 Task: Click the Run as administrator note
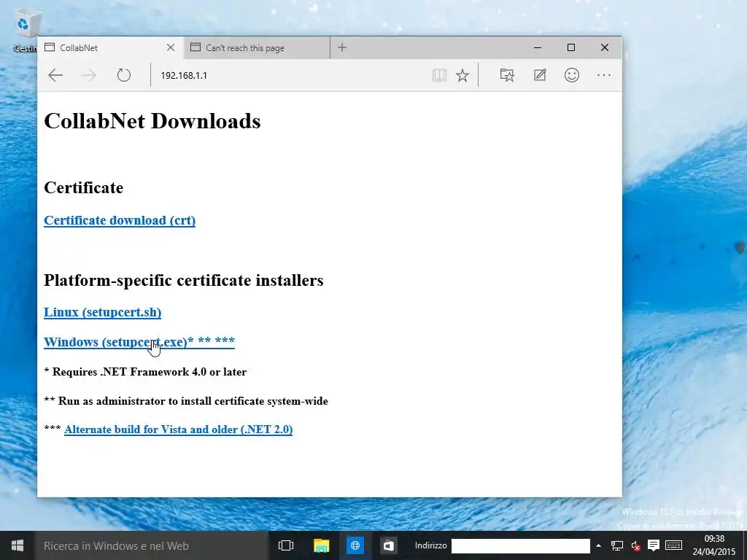186,402
